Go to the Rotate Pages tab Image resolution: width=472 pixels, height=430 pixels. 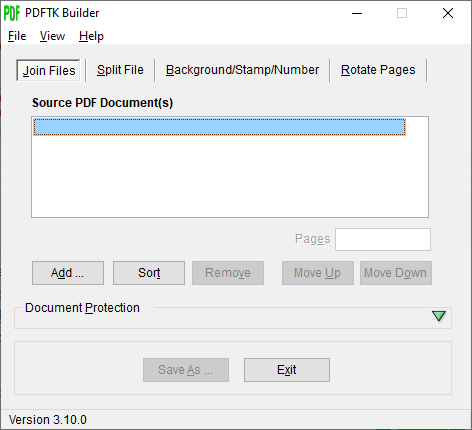pos(378,70)
